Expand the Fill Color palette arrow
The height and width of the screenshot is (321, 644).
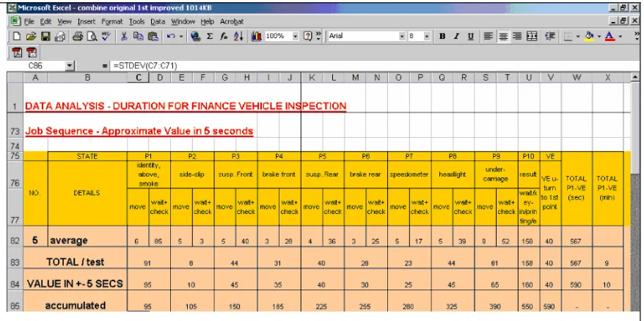(600, 37)
